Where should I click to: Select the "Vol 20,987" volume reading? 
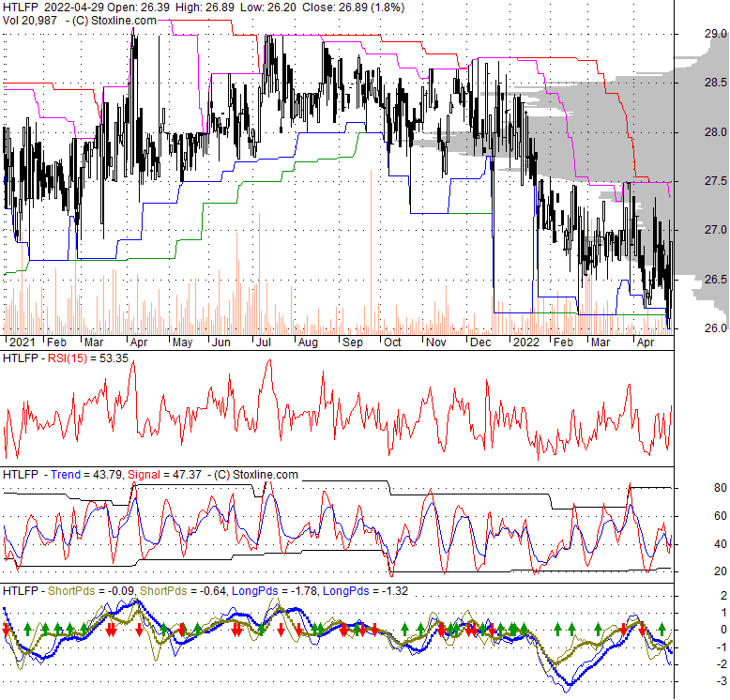pyautogui.click(x=30, y=21)
